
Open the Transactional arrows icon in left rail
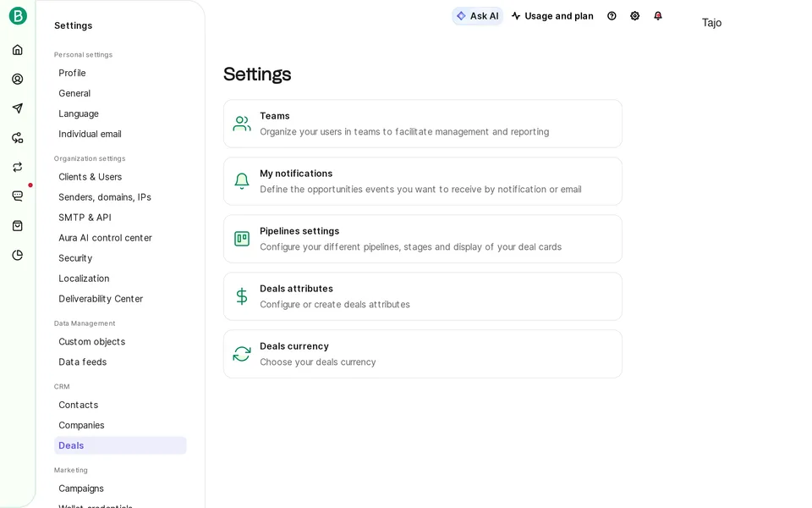(18, 167)
